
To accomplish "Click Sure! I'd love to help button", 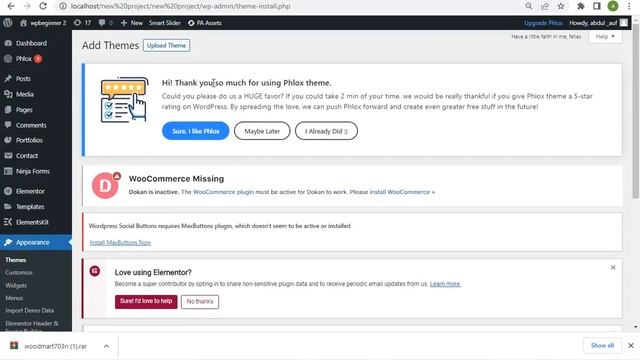I will tap(146, 301).
